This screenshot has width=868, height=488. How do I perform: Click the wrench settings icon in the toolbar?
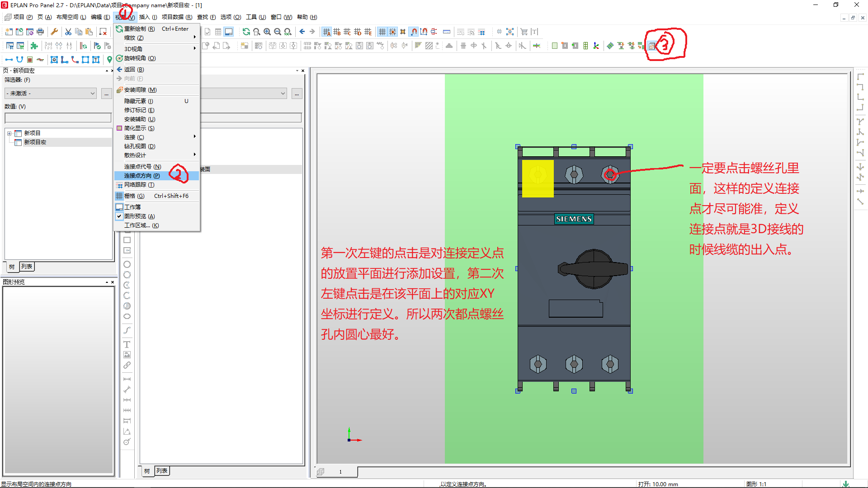54,32
